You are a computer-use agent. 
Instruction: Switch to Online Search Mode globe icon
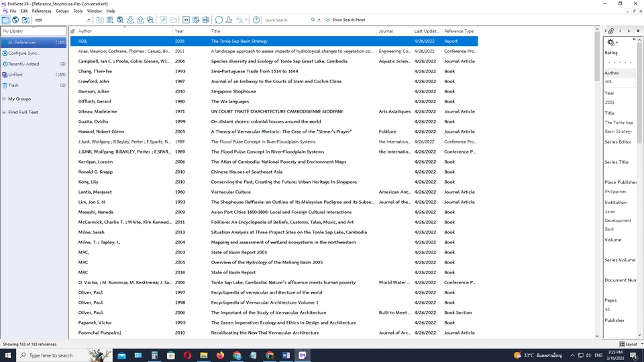tap(15, 19)
